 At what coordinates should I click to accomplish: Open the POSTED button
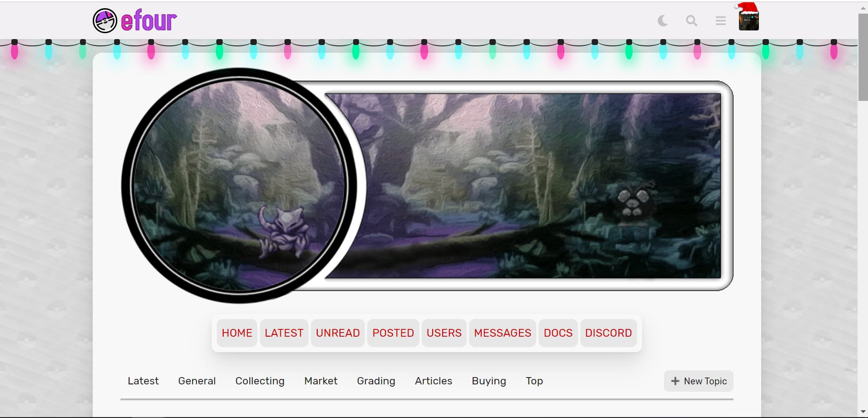click(x=393, y=333)
